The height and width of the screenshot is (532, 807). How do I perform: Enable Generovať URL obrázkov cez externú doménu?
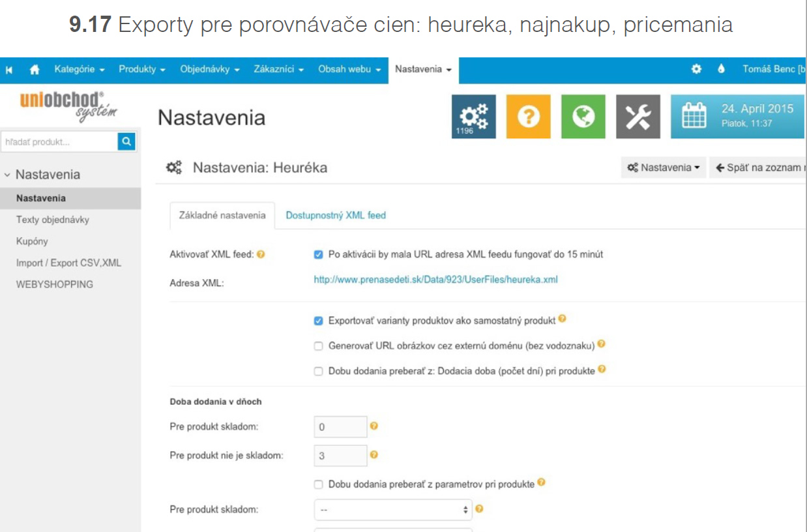pyautogui.click(x=319, y=346)
